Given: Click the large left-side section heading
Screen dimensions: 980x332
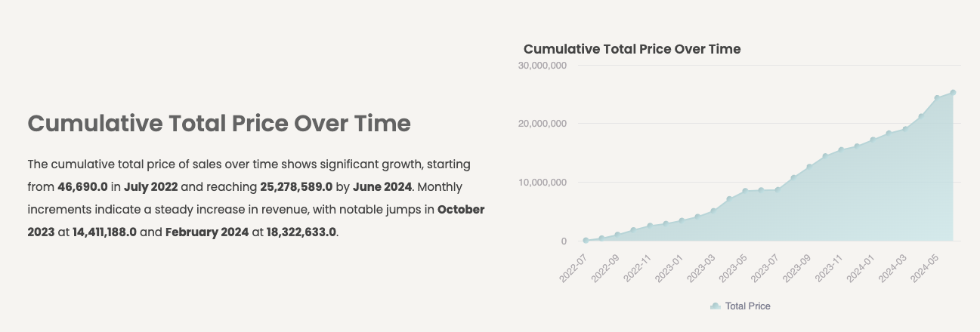Looking at the screenshot, I should 219,123.
